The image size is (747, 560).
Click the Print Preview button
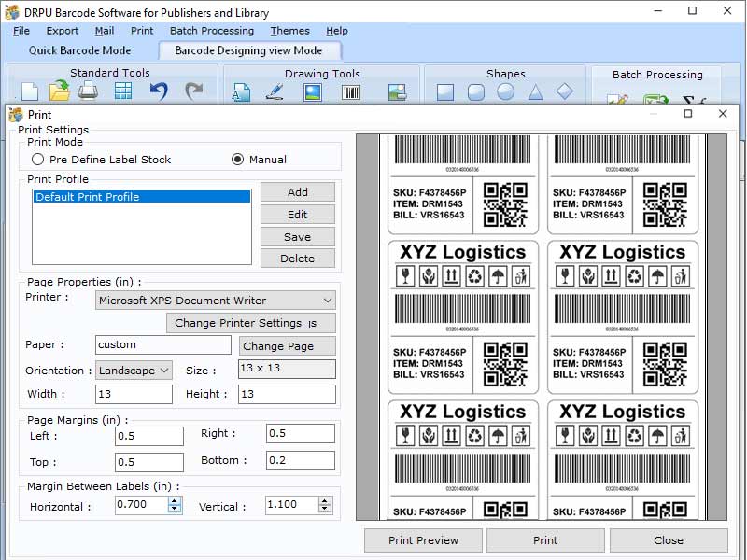421,539
